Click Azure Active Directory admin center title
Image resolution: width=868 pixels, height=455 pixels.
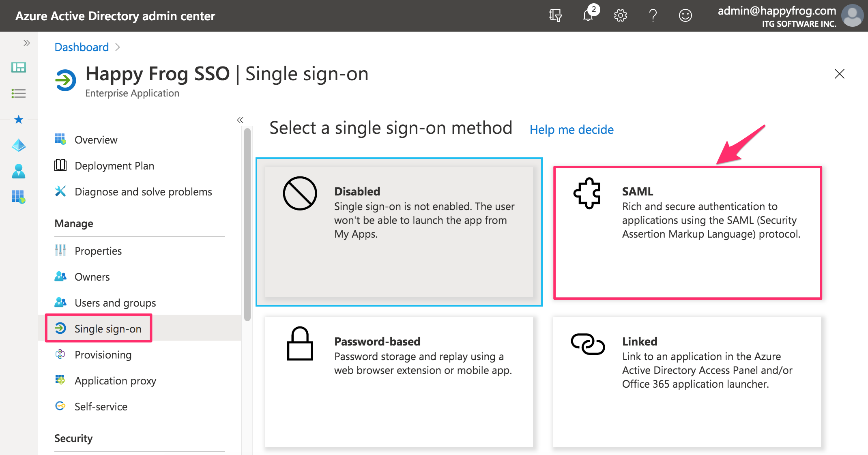115,16
